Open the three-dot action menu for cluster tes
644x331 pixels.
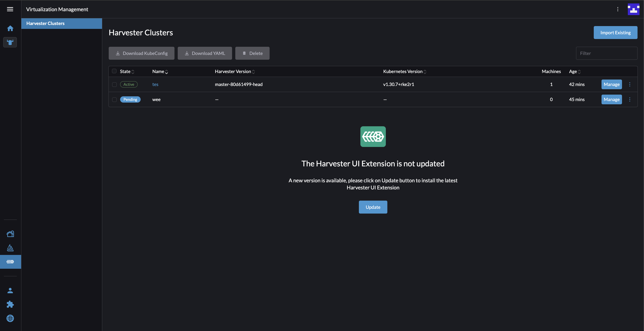click(630, 84)
